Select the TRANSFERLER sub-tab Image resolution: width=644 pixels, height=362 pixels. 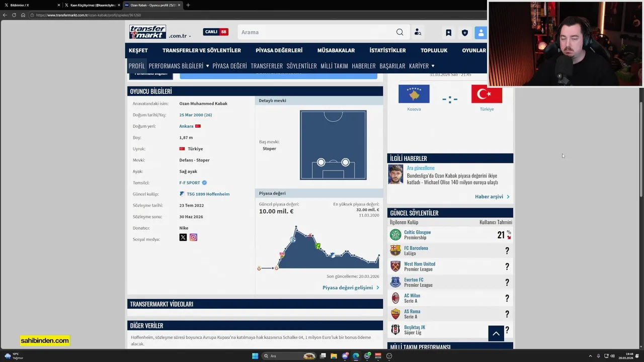[x=267, y=66]
